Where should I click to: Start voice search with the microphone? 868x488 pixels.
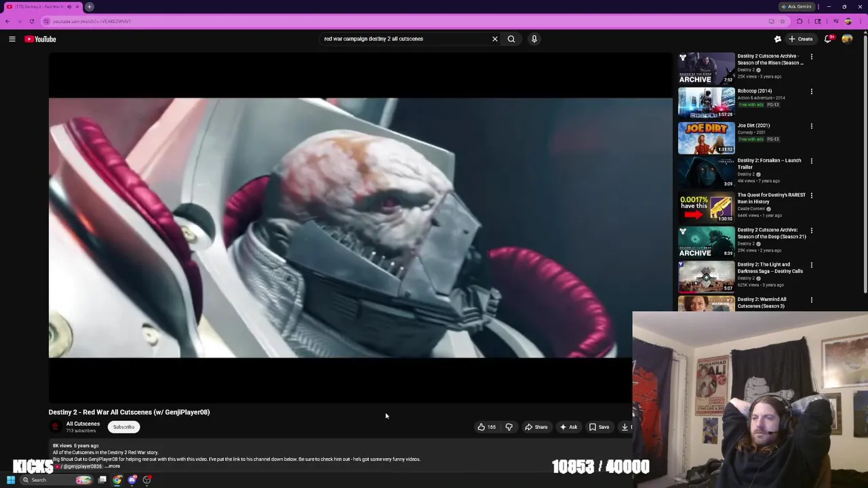534,39
